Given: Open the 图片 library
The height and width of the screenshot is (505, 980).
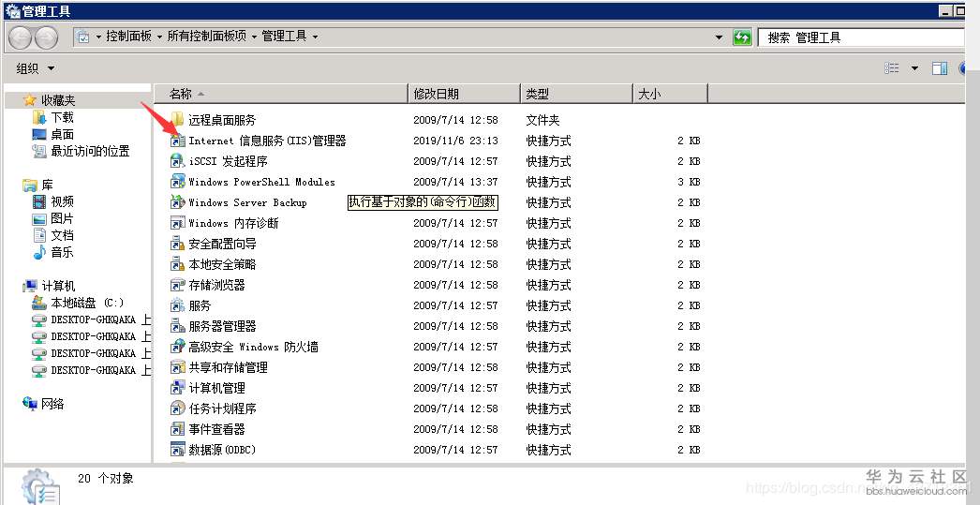Looking at the screenshot, I should tap(62, 218).
